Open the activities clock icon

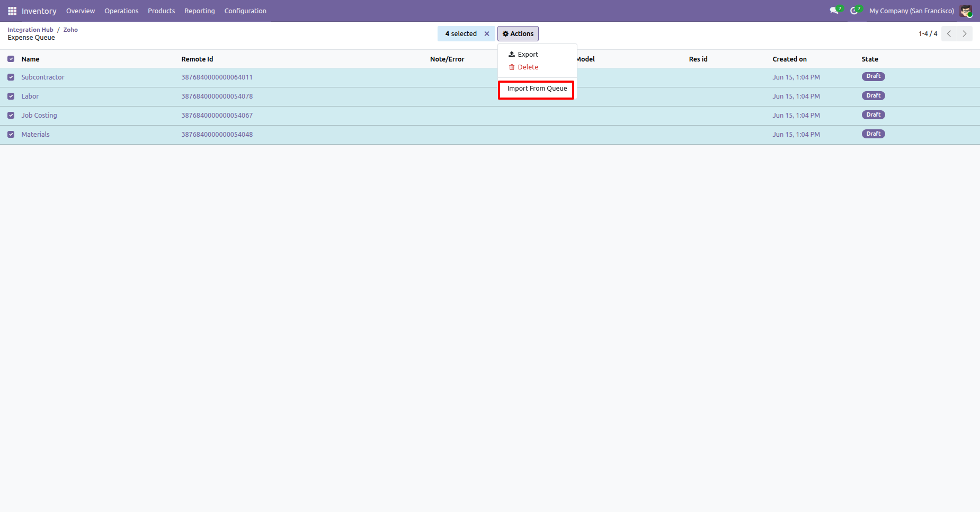coord(854,11)
